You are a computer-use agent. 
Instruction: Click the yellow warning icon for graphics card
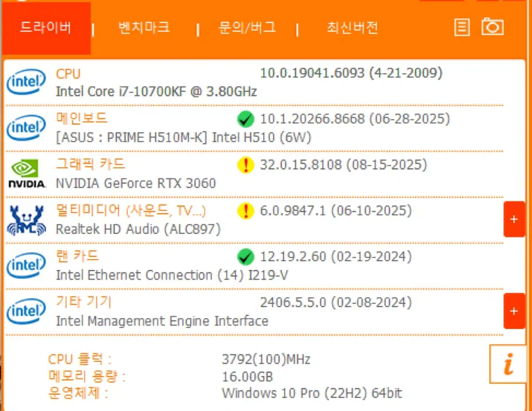point(245,165)
